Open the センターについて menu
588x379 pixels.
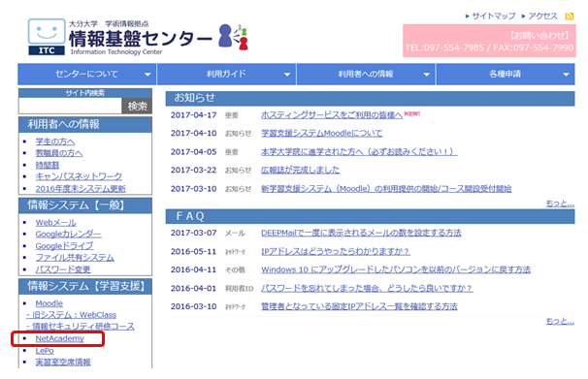(87, 74)
